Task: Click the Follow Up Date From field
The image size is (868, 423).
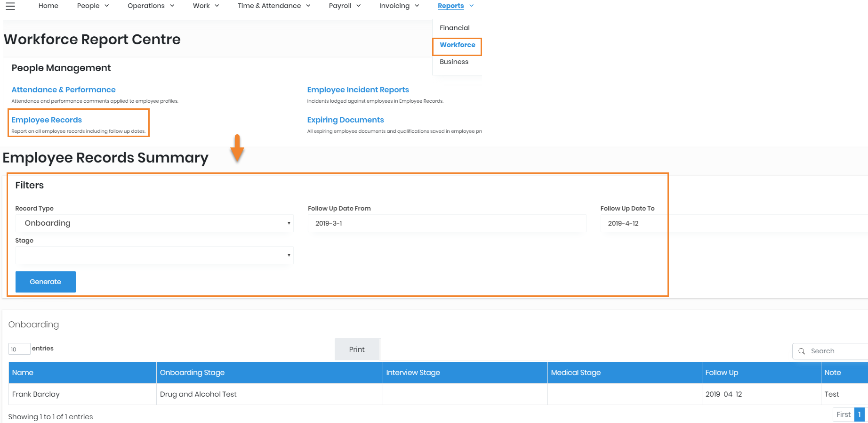Action: coord(446,223)
